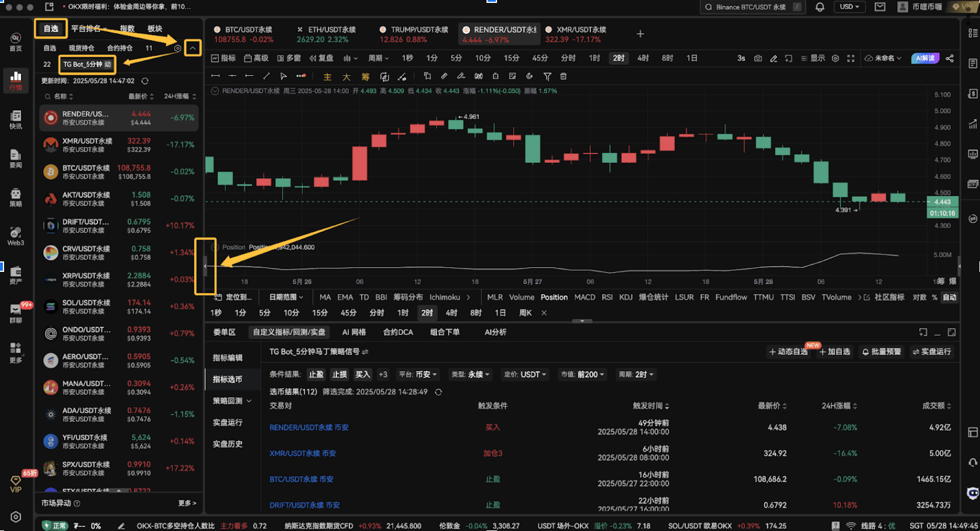Go to 首页 home in the sidebar
This screenshot has height=531, width=980.
(x=16, y=41)
